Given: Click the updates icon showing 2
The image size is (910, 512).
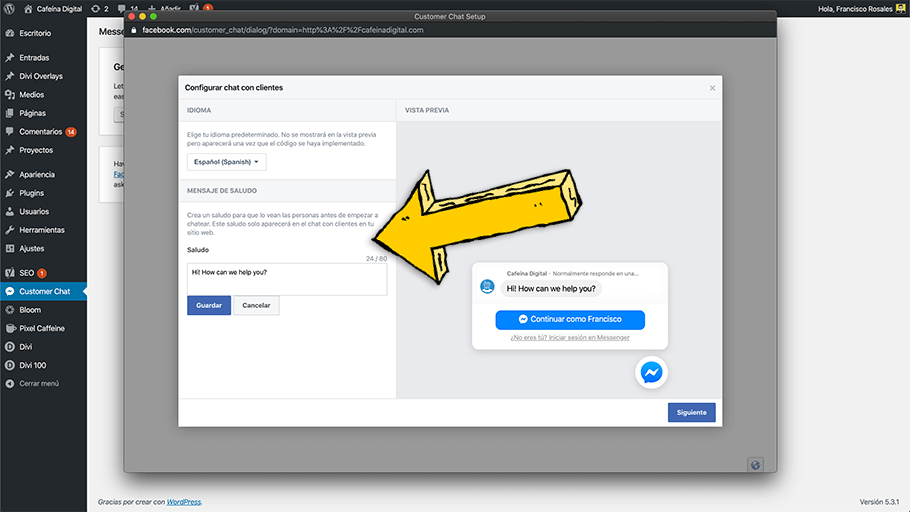Looking at the screenshot, I should tap(100, 9).
